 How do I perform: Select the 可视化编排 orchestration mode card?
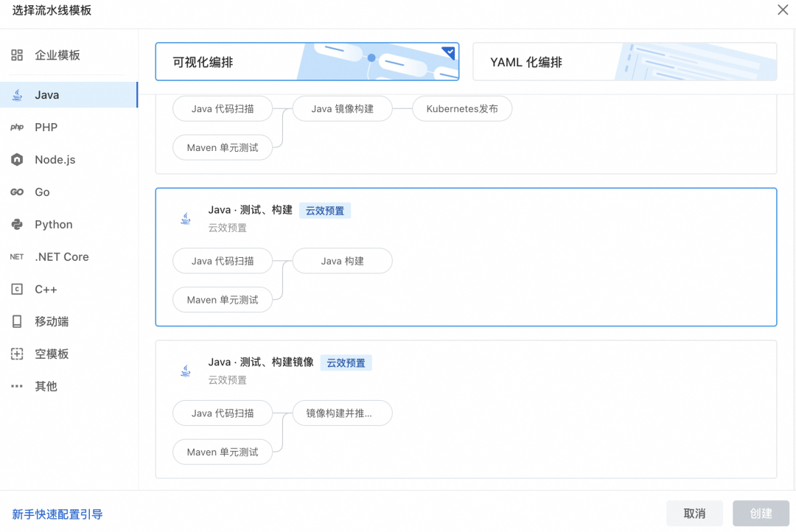coord(307,62)
